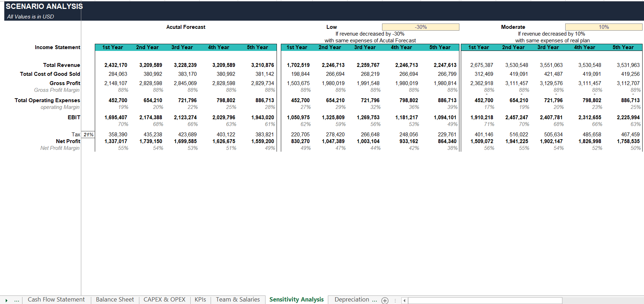Select net profit value 1,337,017
This screenshot has height=304, width=644.
point(115,141)
